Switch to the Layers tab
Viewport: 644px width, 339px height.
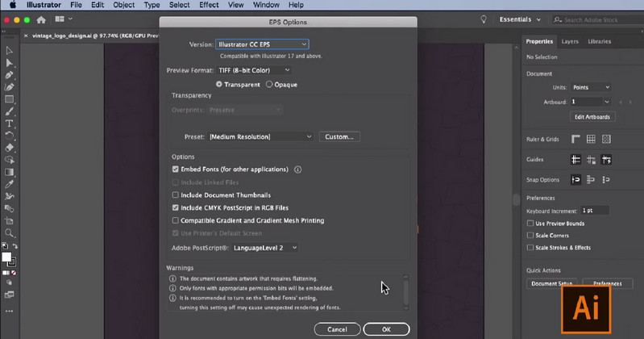[x=570, y=41]
